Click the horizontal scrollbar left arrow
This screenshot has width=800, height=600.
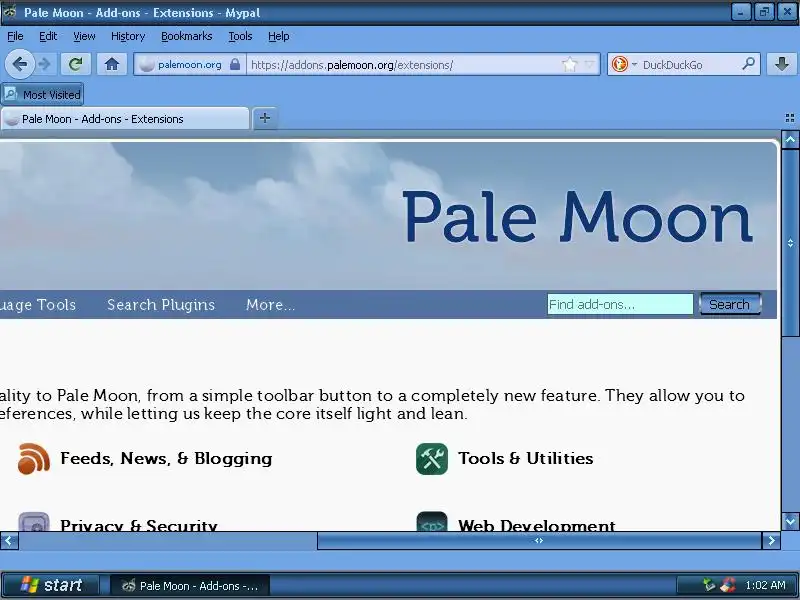coord(9,540)
